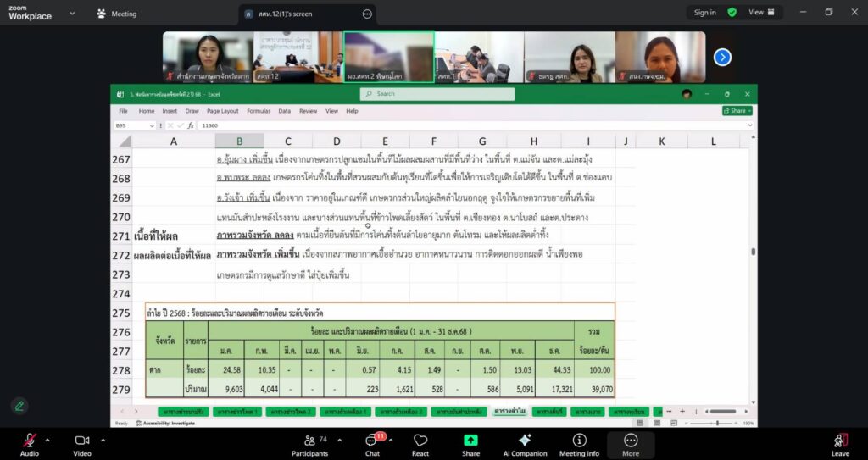Screen dimensions: 868x460
Task: Click the Sign in button
Action: [705, 13]
